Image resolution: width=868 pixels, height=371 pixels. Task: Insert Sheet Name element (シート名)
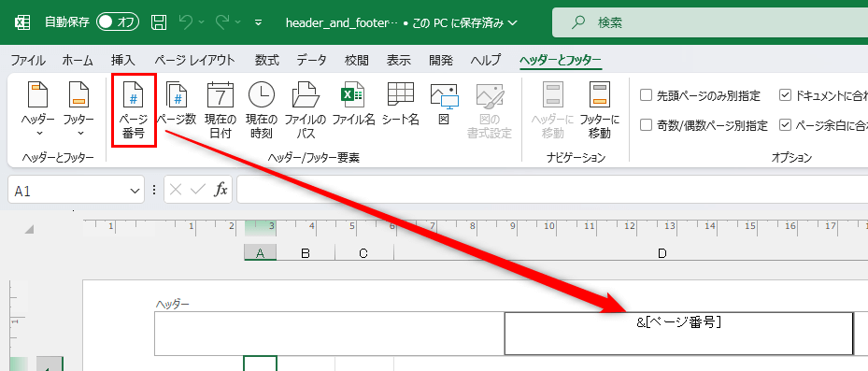tap(400, 104)
